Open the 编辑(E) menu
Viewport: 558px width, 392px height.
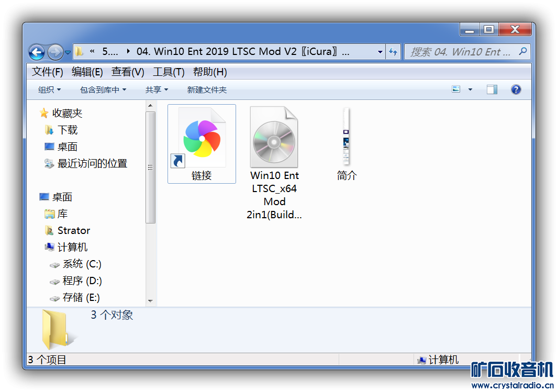click(87, 72)
